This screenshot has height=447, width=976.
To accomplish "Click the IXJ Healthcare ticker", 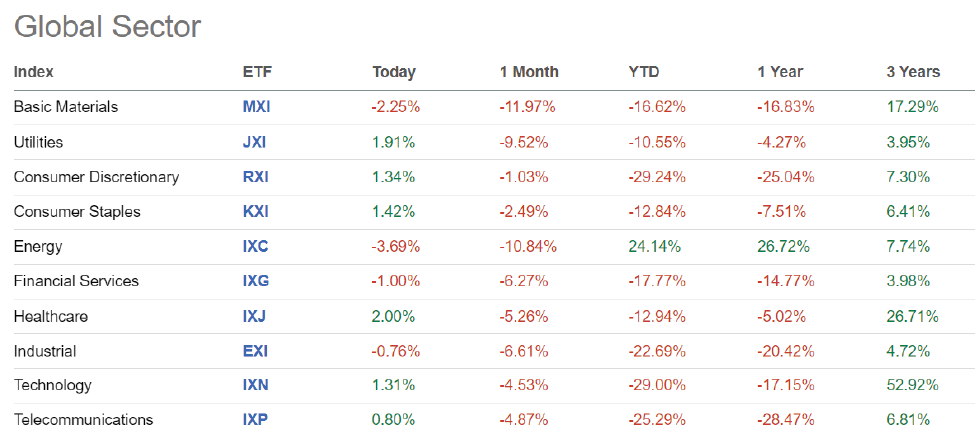I will coord(254,316).
